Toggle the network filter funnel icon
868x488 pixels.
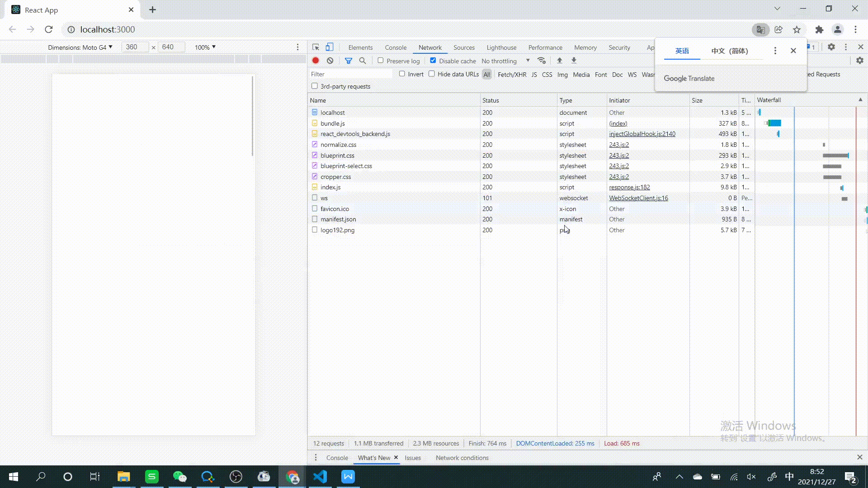[348, 61]
